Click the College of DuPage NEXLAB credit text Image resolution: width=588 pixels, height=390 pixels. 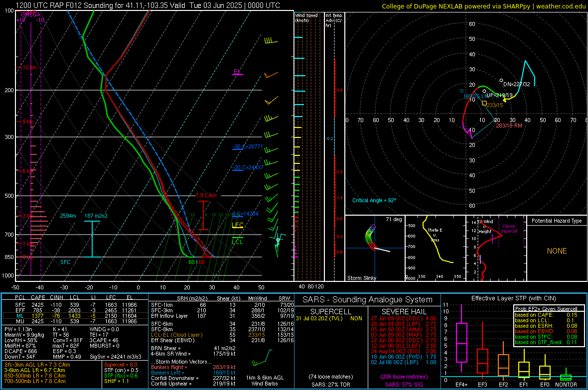[x=483, y=6]
